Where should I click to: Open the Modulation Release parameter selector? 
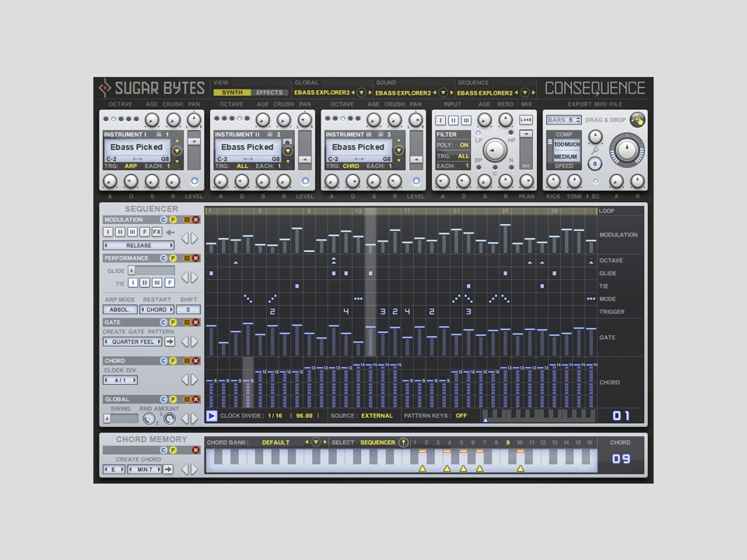point(139,245)
